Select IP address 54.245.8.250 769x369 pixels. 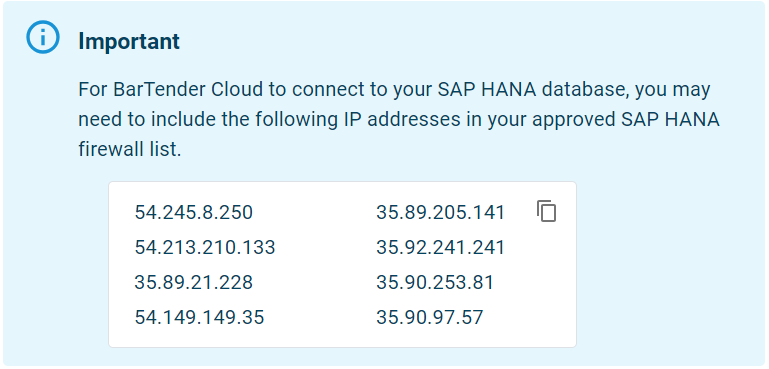click(193, 212)
